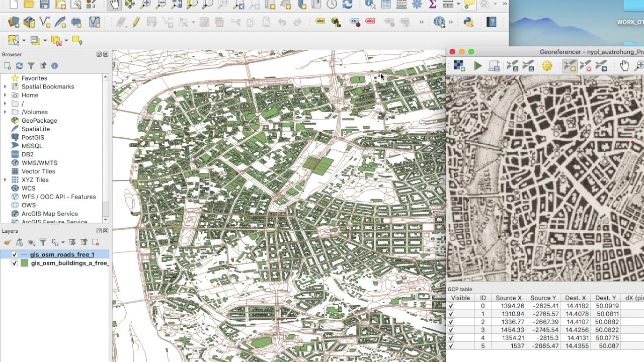Expand XYZ Tiles node in Browser
The image size is (644, 362).
click(x=6, y=179)
